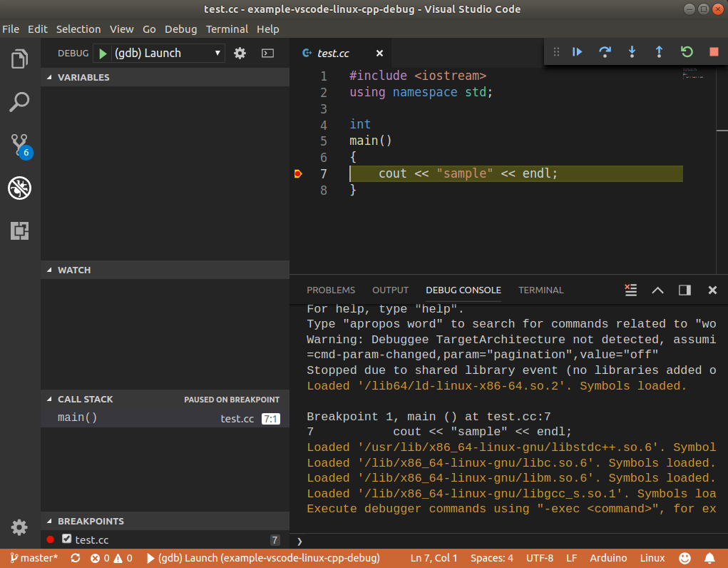
Task: Change indentation via Spaces: 4
Action: coord(492,558)
